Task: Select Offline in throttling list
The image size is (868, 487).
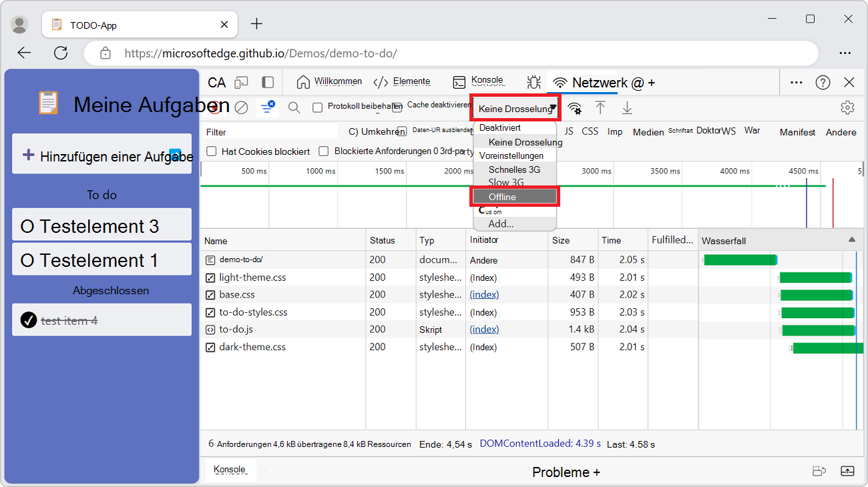Action: 515,197
